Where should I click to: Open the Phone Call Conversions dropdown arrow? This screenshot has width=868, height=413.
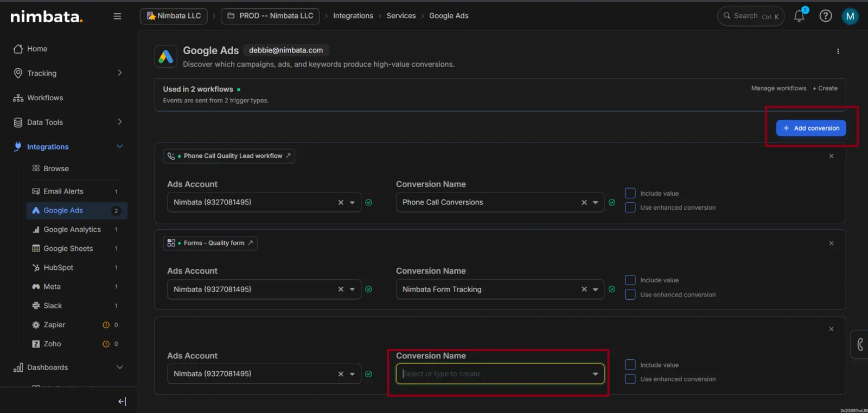[595, 203]
